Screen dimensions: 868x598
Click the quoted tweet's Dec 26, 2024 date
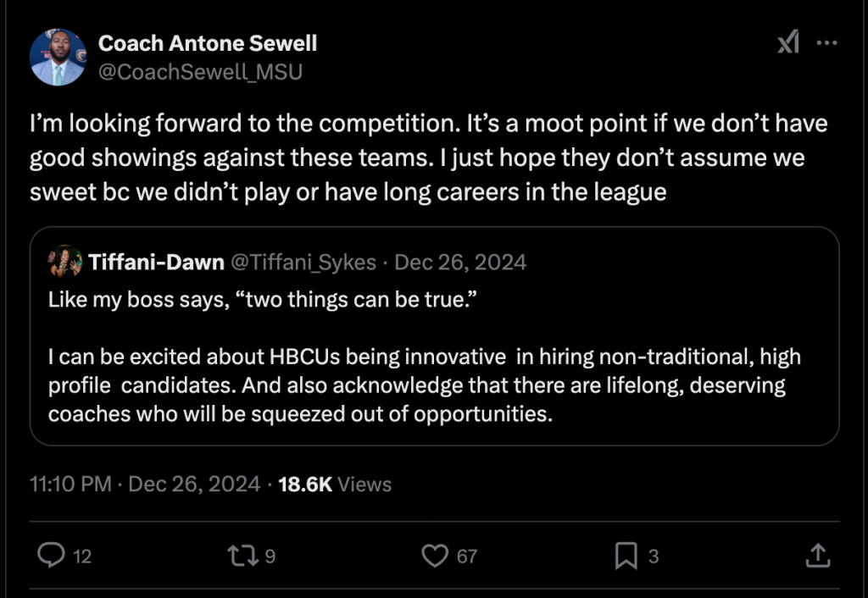(460, 263)
